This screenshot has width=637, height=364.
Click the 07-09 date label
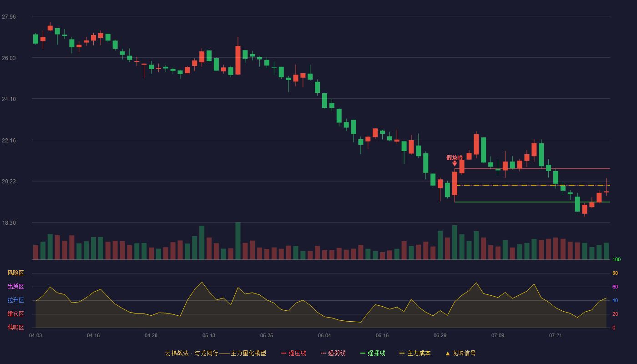click(x=498, y=335)
